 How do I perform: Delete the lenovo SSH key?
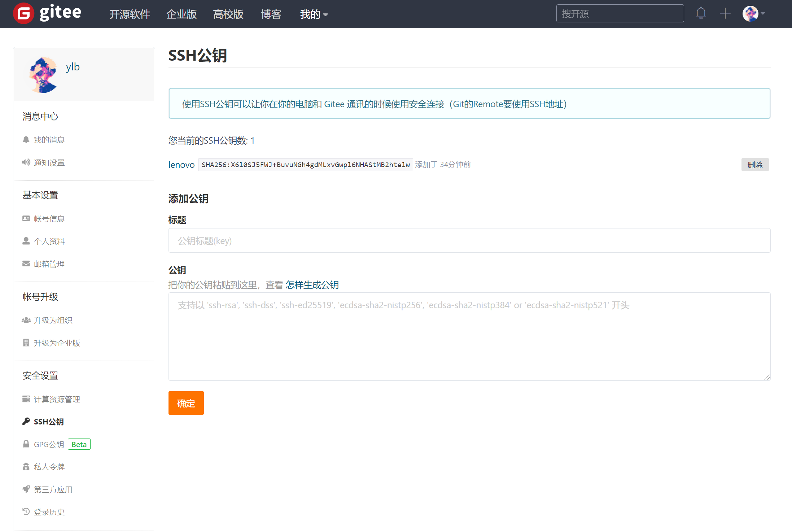coord(755,164)
